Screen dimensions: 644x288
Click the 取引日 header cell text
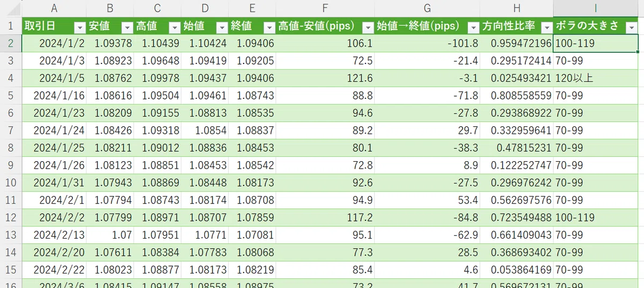40,26
